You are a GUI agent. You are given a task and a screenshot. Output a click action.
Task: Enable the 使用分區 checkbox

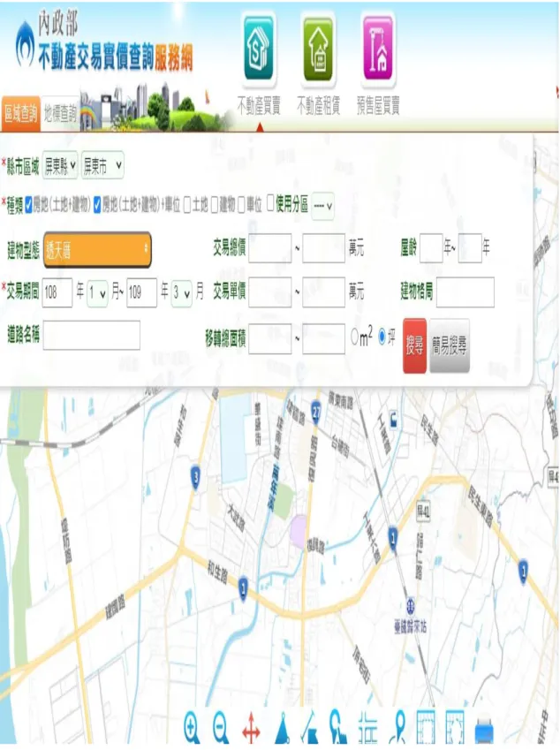tap(270, 203)
